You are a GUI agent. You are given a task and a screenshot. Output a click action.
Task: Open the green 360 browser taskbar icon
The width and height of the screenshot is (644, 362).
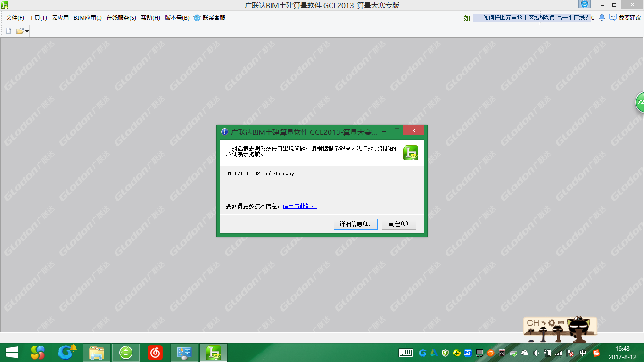[x=126, y=353]
